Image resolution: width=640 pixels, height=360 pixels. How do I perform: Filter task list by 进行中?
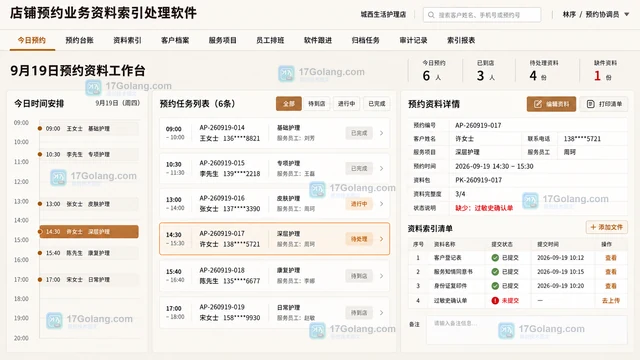tap(347, 104)
